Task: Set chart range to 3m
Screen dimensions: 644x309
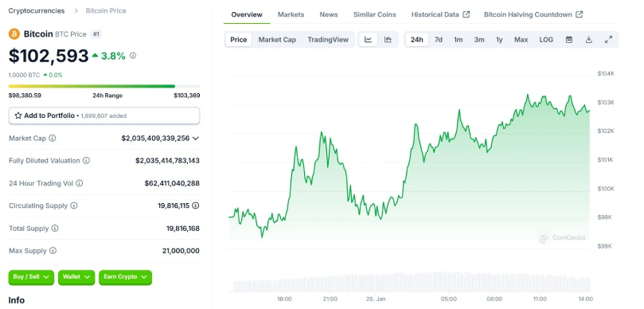Action: [479, 40]
